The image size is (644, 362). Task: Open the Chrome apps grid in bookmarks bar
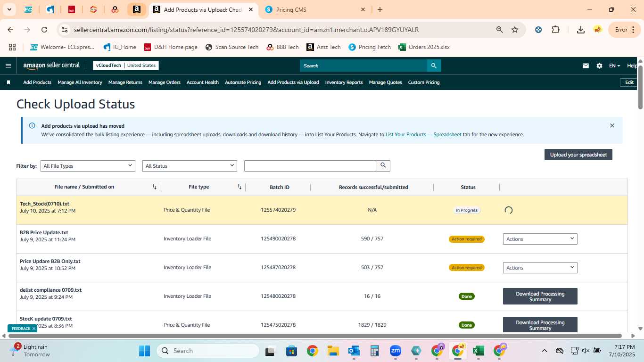pos(12,47)
